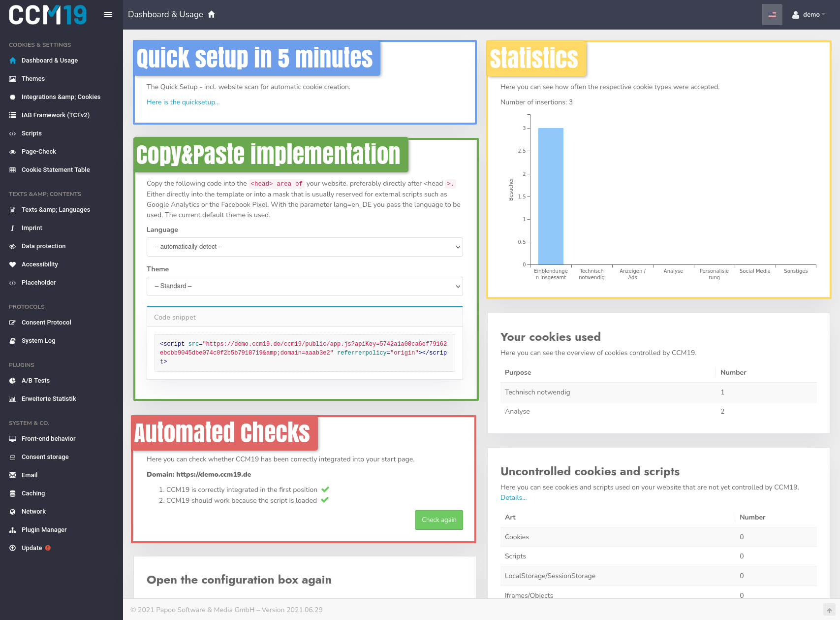Viewport: 840px width, 620px height.
Task: Select the Themes sidebar icon
Action: click(x=12, y=78)
